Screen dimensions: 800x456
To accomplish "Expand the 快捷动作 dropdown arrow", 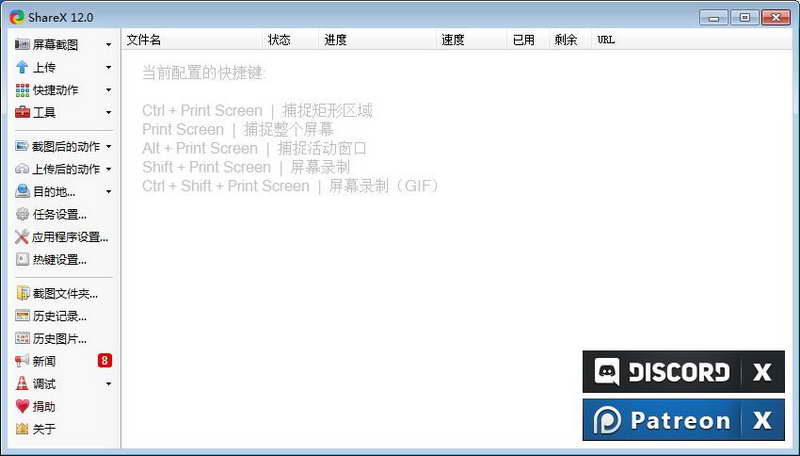I will coord(108,90).
